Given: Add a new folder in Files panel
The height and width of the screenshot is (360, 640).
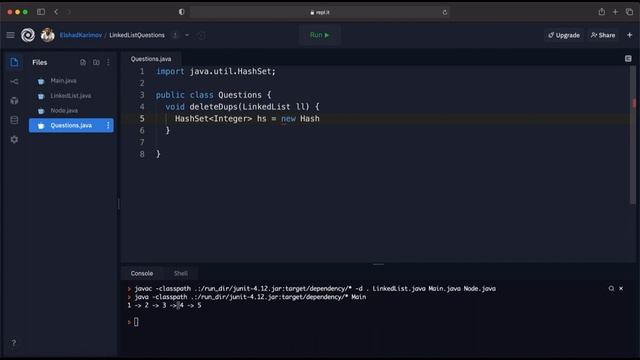Looking at the screenshot, I should (96, 62).
